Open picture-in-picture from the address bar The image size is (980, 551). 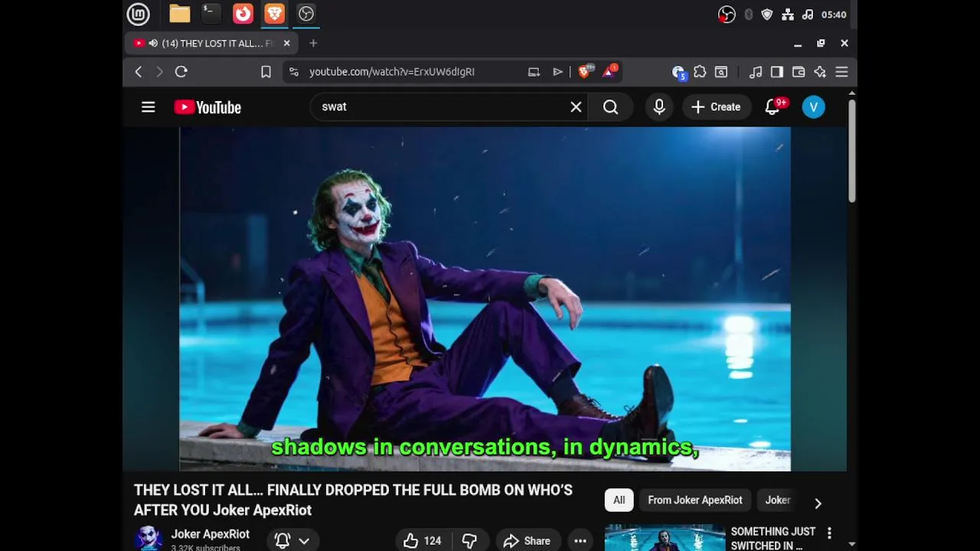(x=534, y=72)
